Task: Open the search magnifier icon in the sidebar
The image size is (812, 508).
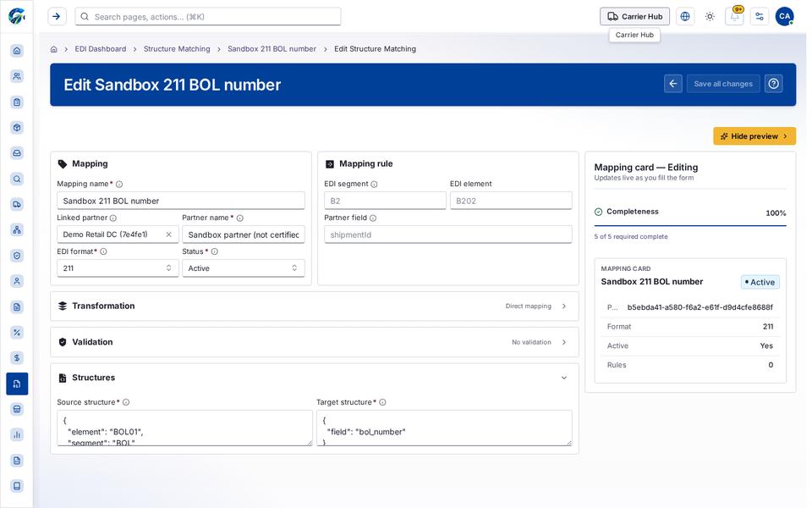Action: point(17,179)
